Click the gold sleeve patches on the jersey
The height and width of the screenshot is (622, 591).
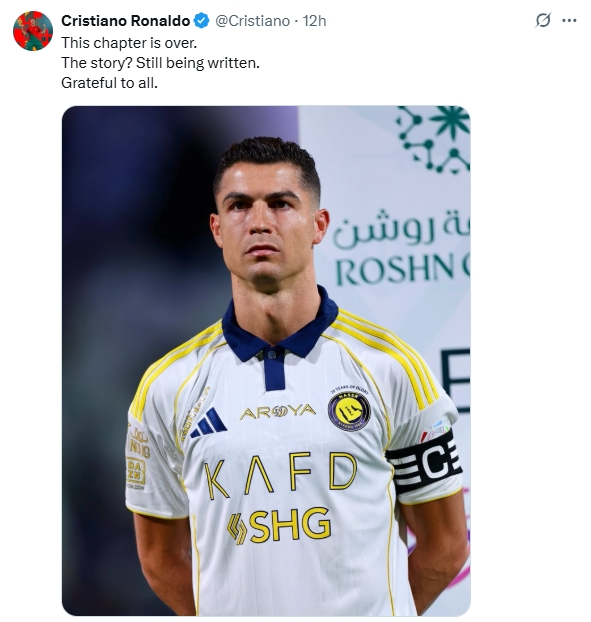(138, 458)
